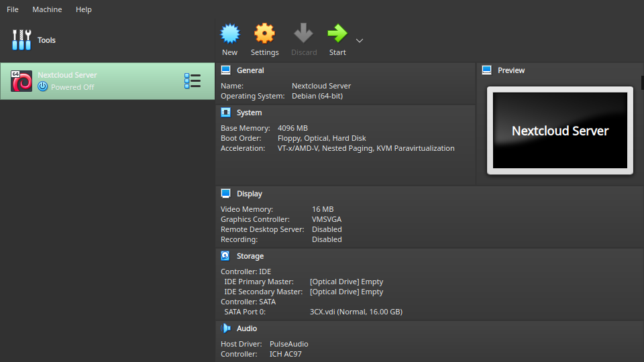Open the Machine menu

(47, 9)
